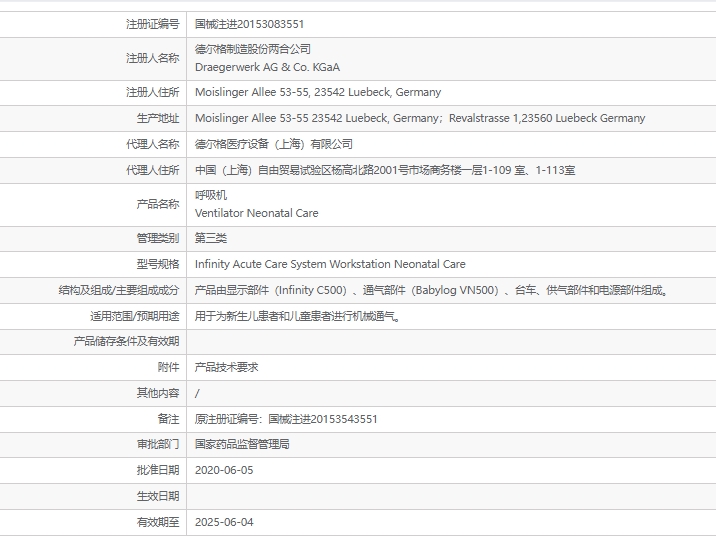
Task: Click the 代理人住所 label
Action: 153,170
